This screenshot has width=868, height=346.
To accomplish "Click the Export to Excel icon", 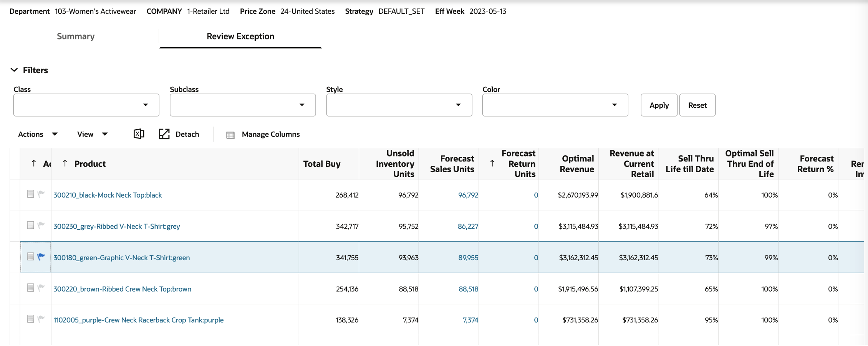I will click(x=139, y=134).
